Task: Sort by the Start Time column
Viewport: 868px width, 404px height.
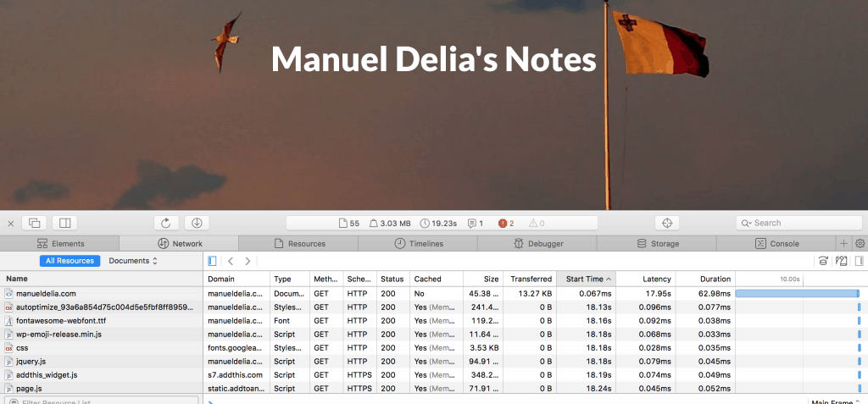Action: [x=585, y=279]
